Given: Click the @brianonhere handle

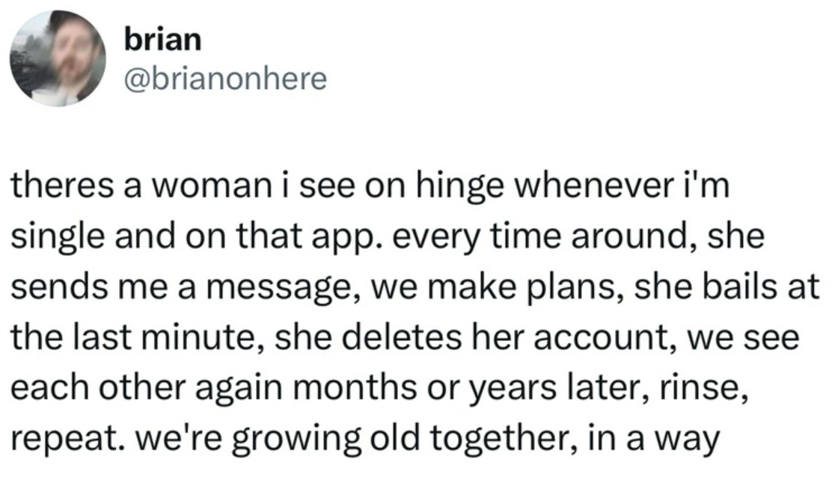Looking at the screenshot, I should (224, 78).
